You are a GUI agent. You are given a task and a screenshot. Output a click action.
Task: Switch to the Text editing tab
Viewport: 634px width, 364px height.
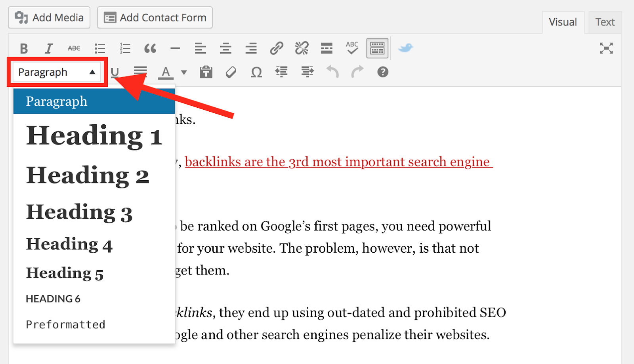tap(605, 22)
